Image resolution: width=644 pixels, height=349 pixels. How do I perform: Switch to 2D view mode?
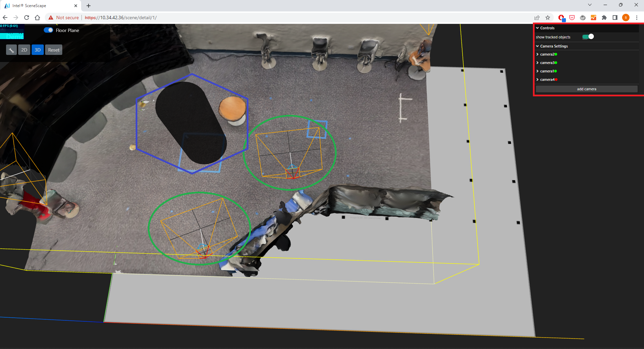tap(24, 50)
